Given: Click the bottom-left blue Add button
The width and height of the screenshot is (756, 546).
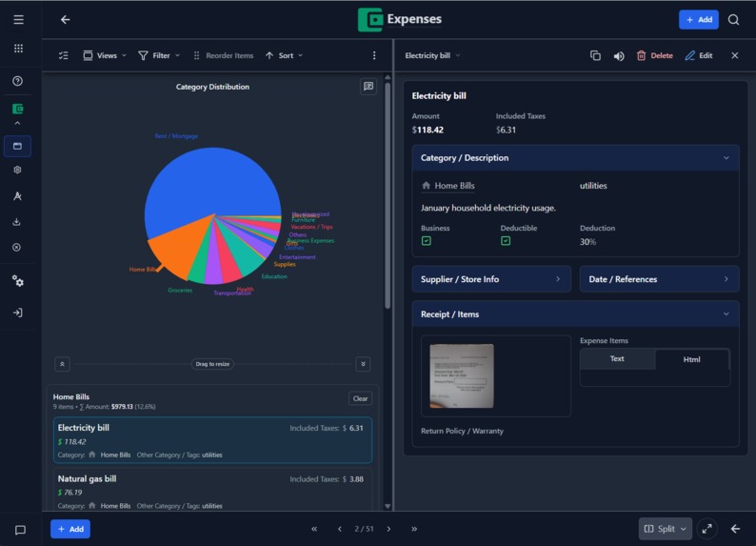Looking at the screenshot, I should [70, 529].
